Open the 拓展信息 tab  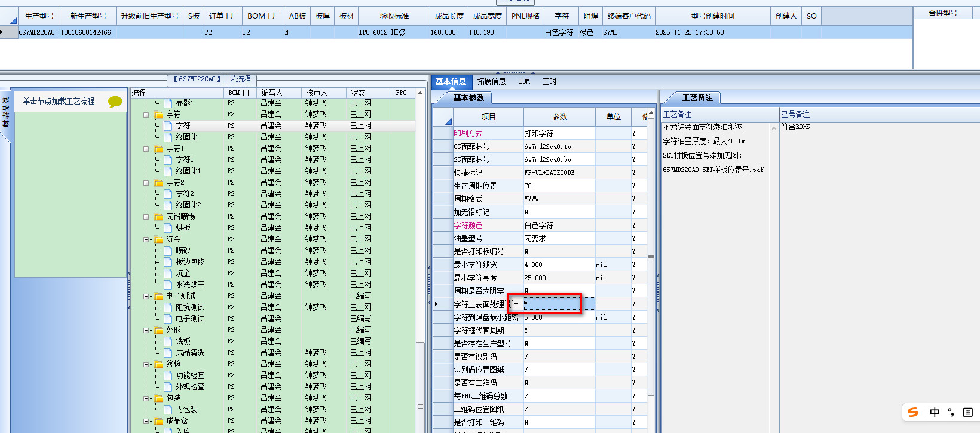[x=491, y=82]
